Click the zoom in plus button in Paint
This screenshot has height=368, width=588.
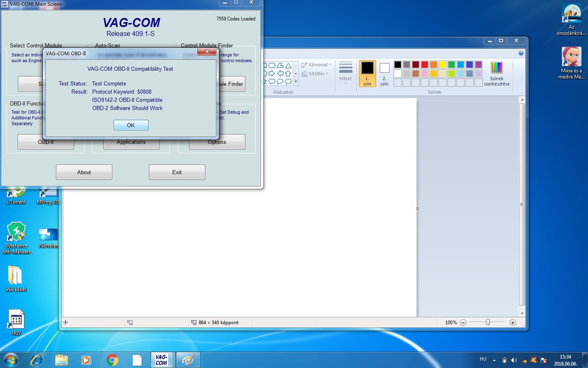(513, 323)
